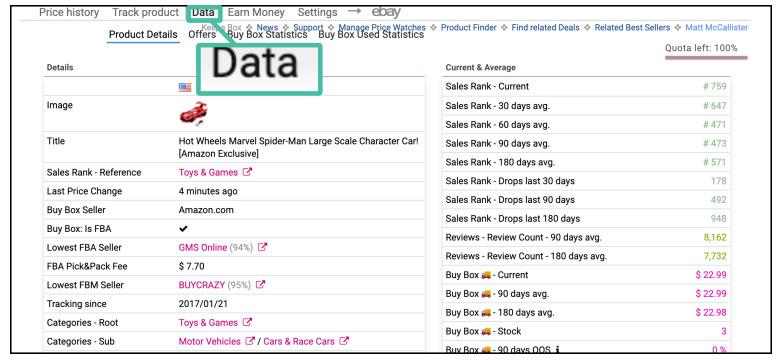Open GMS Online seller link
This screenshot has height=360, width=778.
click(202, 247)
